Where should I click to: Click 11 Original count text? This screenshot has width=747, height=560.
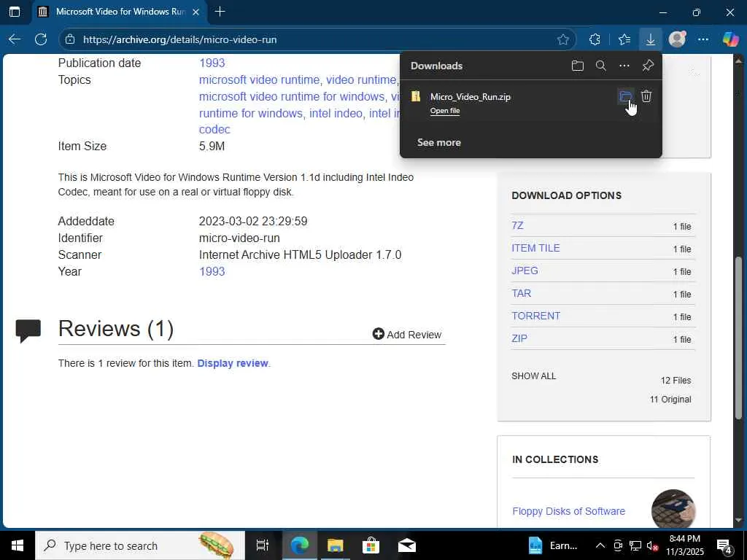point(670,400)
